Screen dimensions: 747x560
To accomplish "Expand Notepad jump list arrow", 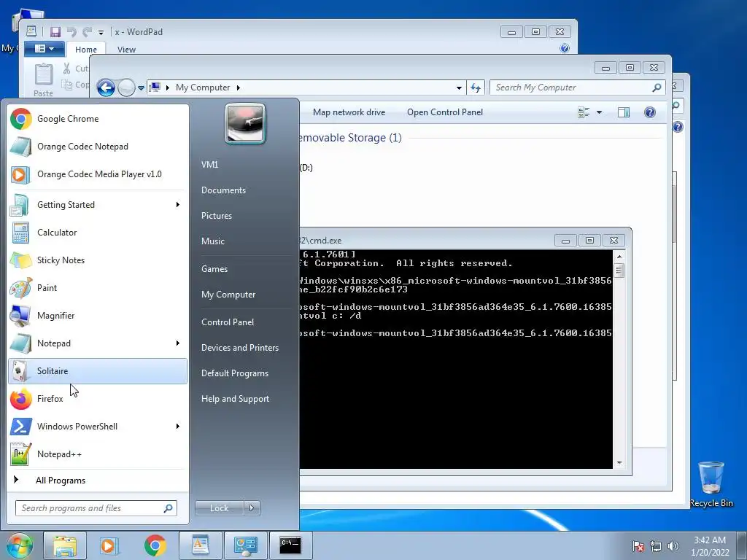I will point(178,343).
